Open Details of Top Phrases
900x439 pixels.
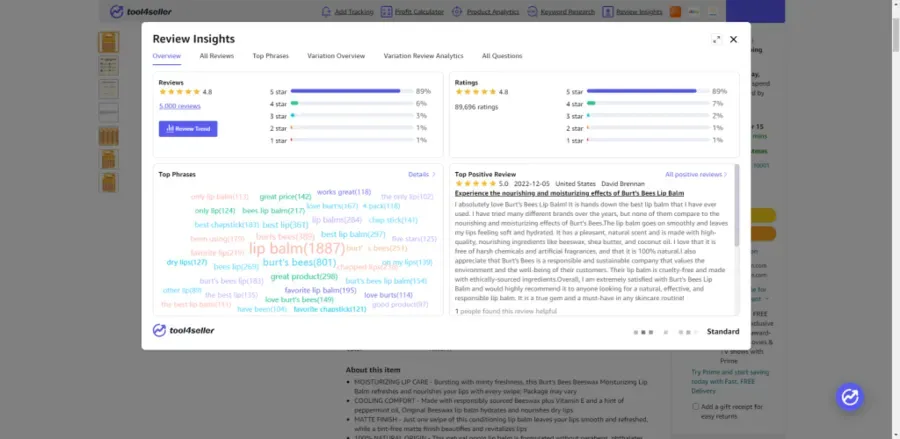click(x=422, y=174)
